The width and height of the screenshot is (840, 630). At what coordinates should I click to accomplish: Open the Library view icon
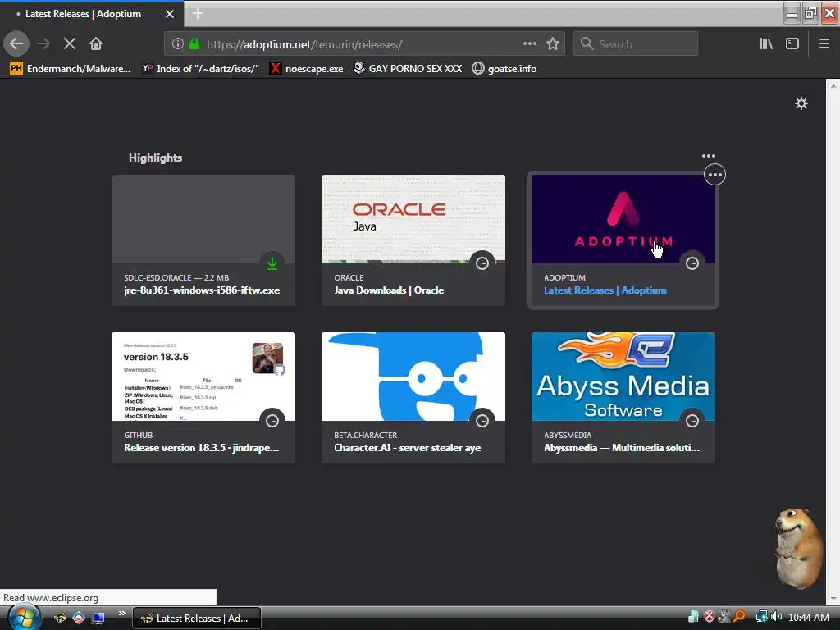click(766, 44)
